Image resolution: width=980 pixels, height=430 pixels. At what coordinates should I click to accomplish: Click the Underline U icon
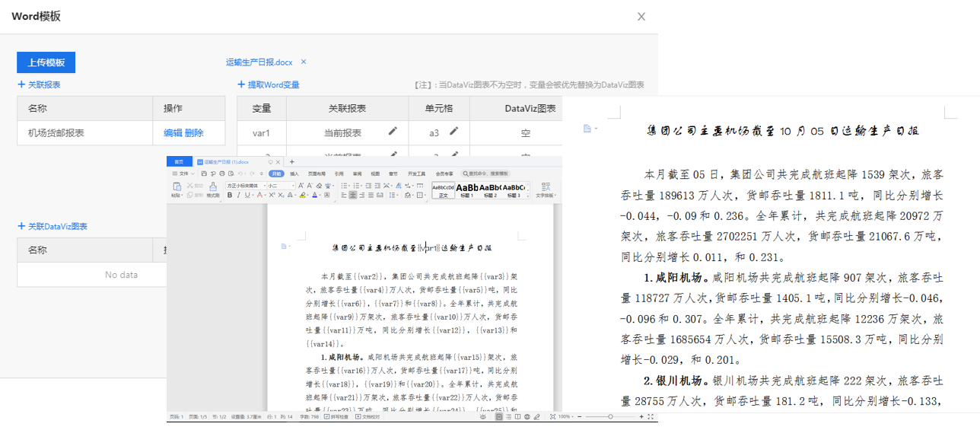coord(247,195)
